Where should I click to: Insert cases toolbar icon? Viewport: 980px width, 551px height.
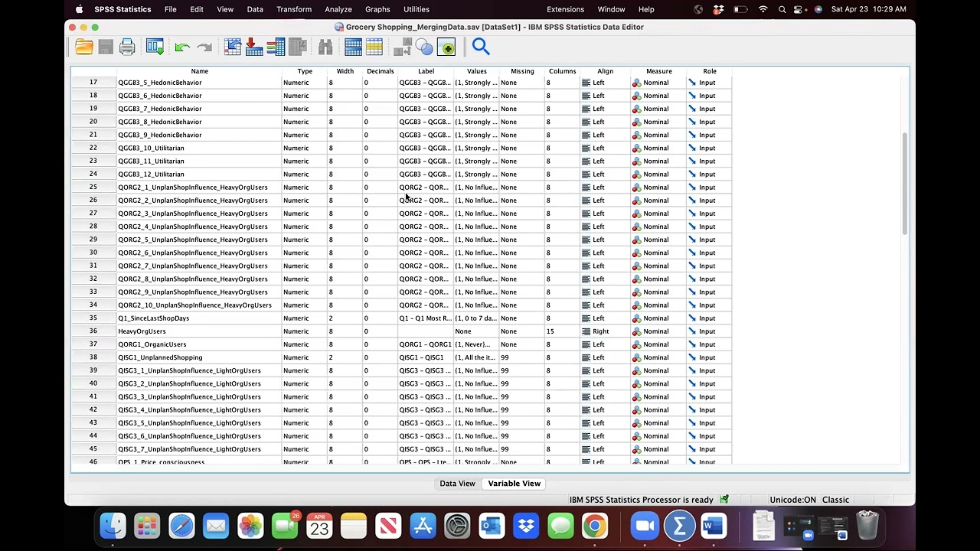click(353, 47)
